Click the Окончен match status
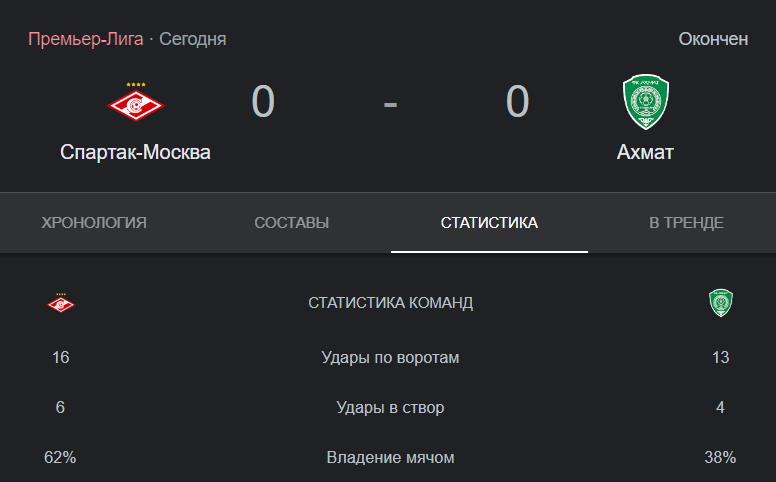 point(713,39)
